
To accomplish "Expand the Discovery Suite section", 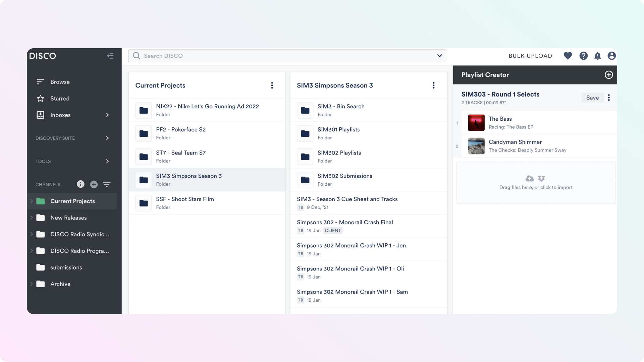I will tap(107, 138).
